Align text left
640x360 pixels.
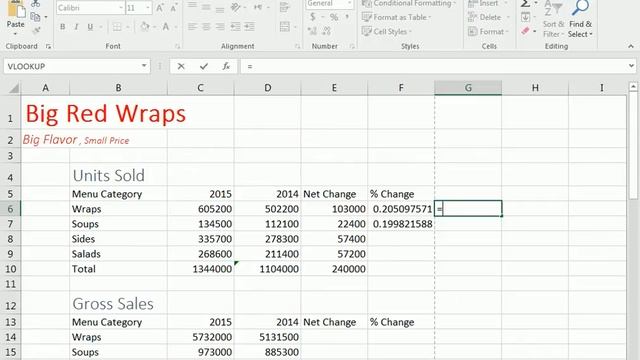[x=192, y=27]
